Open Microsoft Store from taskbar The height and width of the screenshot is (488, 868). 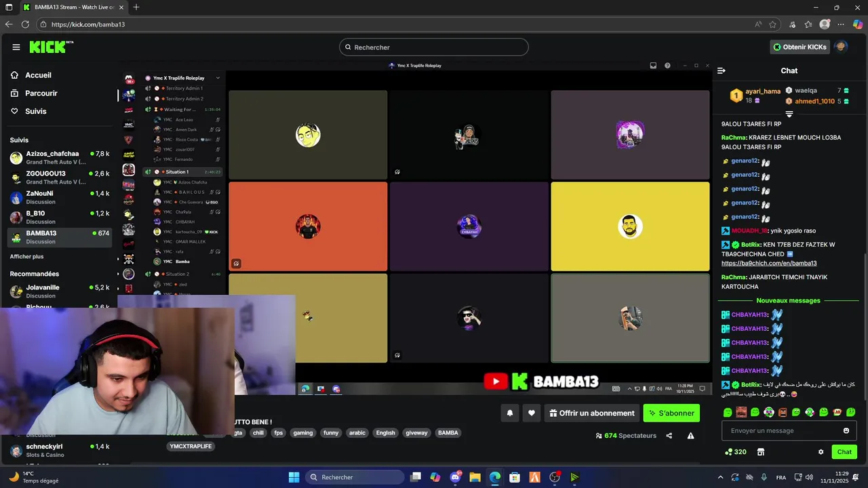(515, 477)
